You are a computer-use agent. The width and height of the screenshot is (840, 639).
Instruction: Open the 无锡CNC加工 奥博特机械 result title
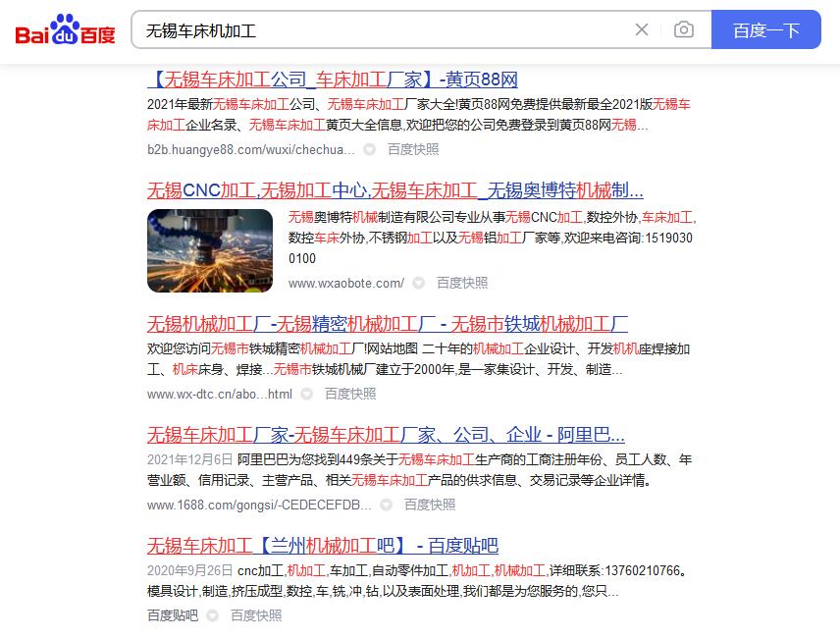pos(395,190)
